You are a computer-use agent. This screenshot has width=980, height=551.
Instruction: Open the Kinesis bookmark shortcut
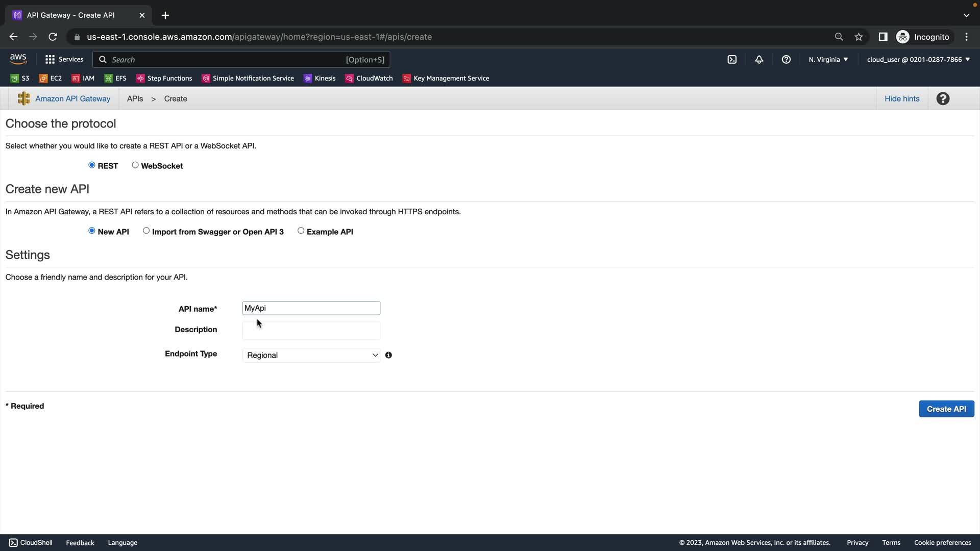[320, 79]
